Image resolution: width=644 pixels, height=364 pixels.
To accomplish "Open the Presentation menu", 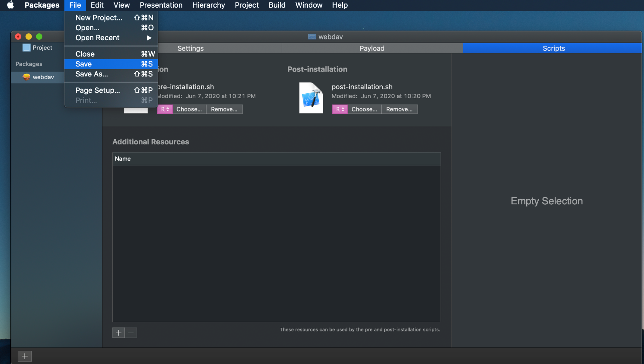I will pyautogui.click(x=161, y=5).
